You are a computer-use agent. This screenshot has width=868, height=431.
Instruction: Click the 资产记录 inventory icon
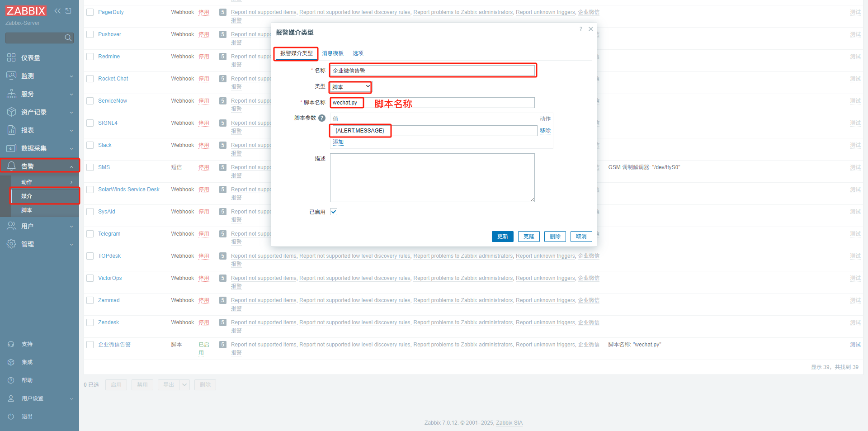point(11,112)
